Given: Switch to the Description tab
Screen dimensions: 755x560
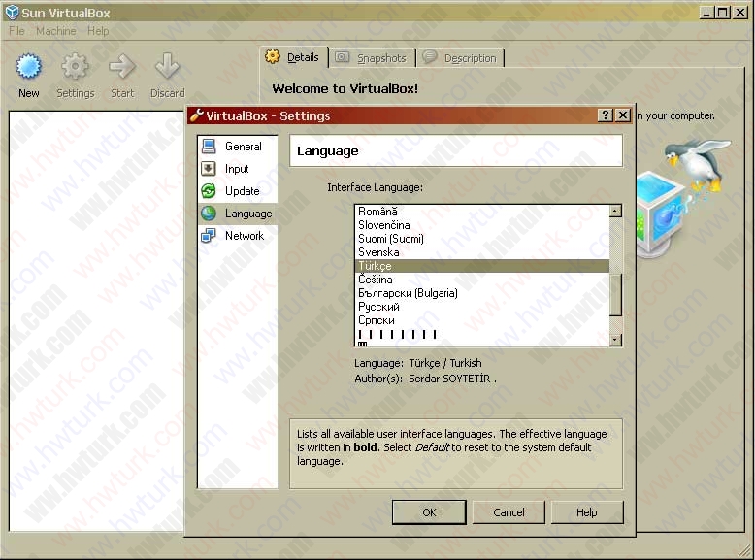Looking at the screenshot, I should pos(460,58).
